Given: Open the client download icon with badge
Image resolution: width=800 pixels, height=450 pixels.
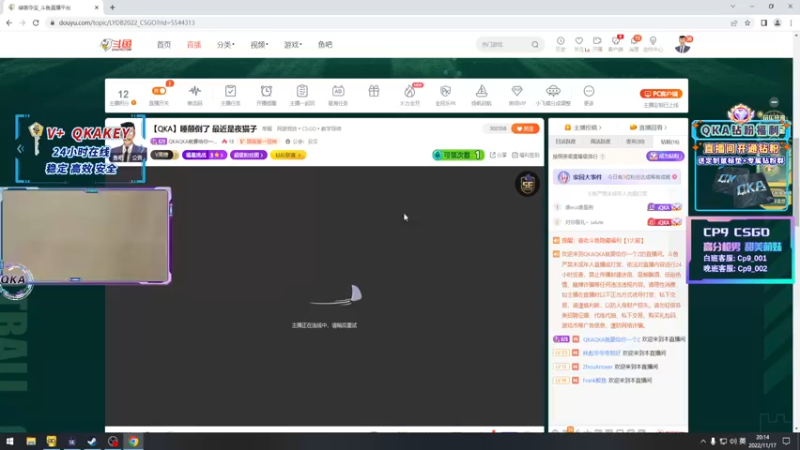Looking at the screenshot, I should coord(616,41).
